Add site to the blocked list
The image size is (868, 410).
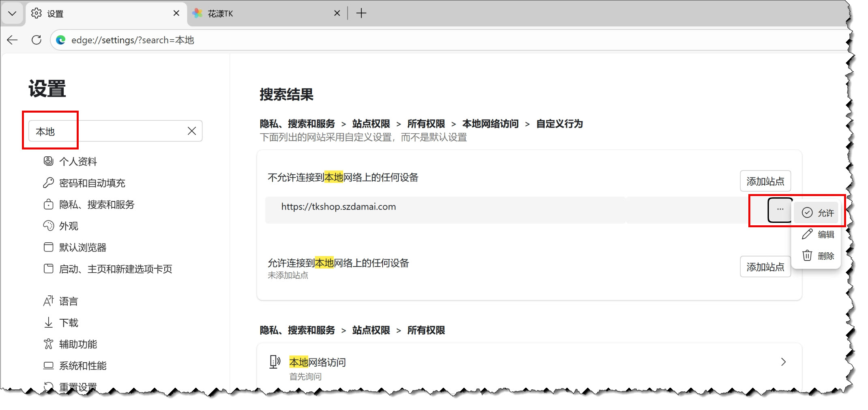coord(765,181)
